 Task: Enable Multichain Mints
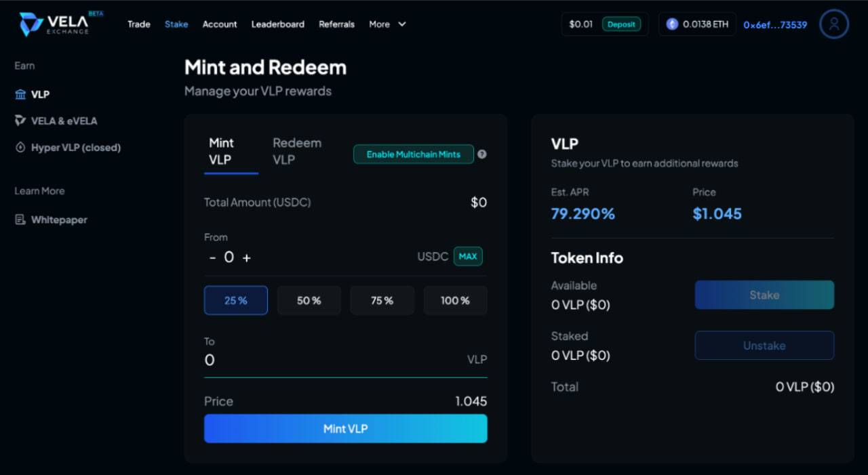coord(413,154)
